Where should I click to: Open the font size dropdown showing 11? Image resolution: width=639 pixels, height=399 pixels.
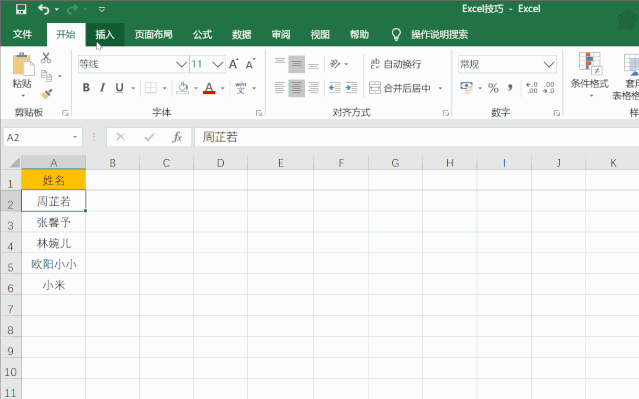point(218,64)
